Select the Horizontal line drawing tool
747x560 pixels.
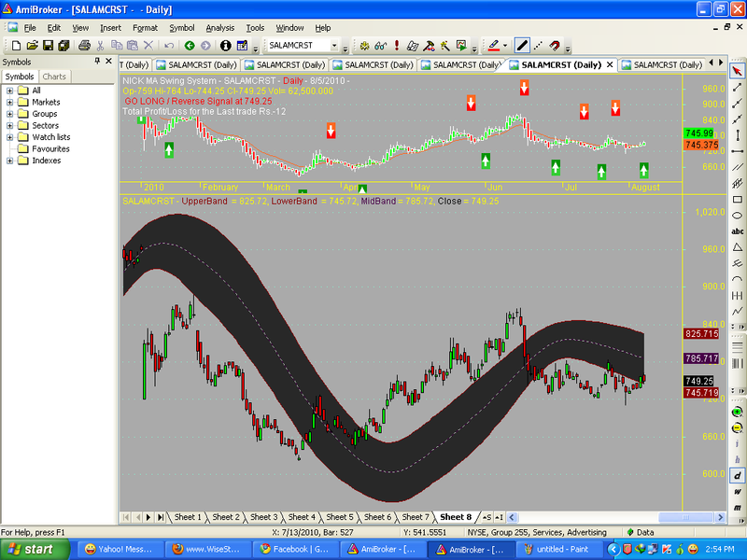tap(738, 151)
